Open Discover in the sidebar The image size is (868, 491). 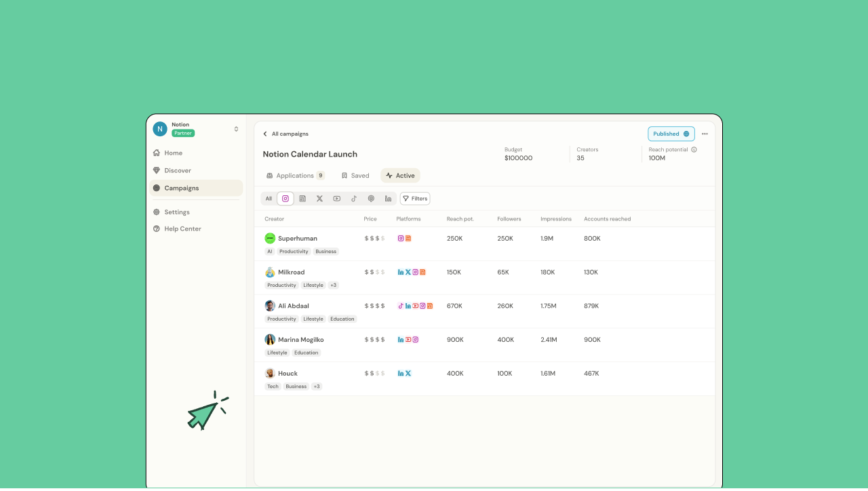(196, 171)
